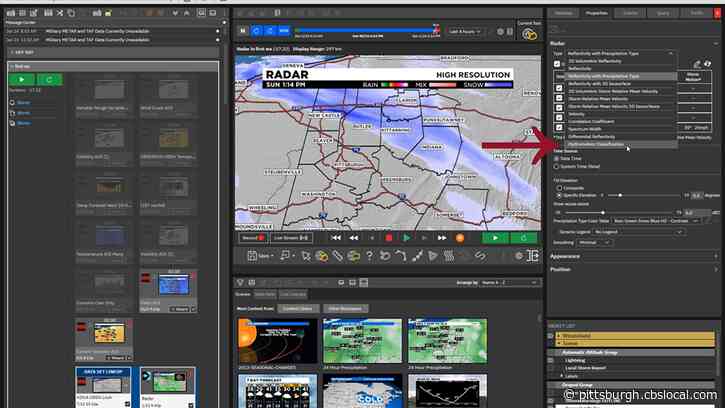Screen dimensions: 725x408
Task: Choose Hydrometeor Classification in type list
Action: click(x=621, y=144)
